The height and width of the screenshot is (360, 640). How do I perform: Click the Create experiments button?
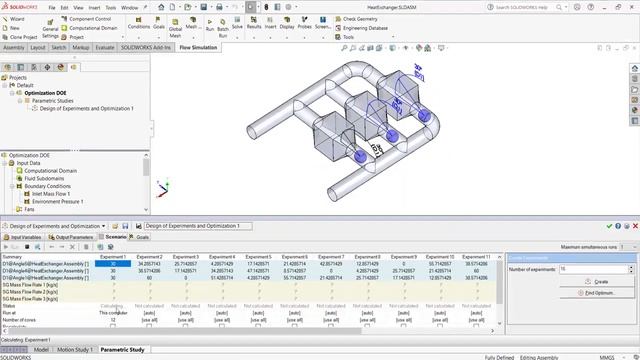tap(597, 282)
